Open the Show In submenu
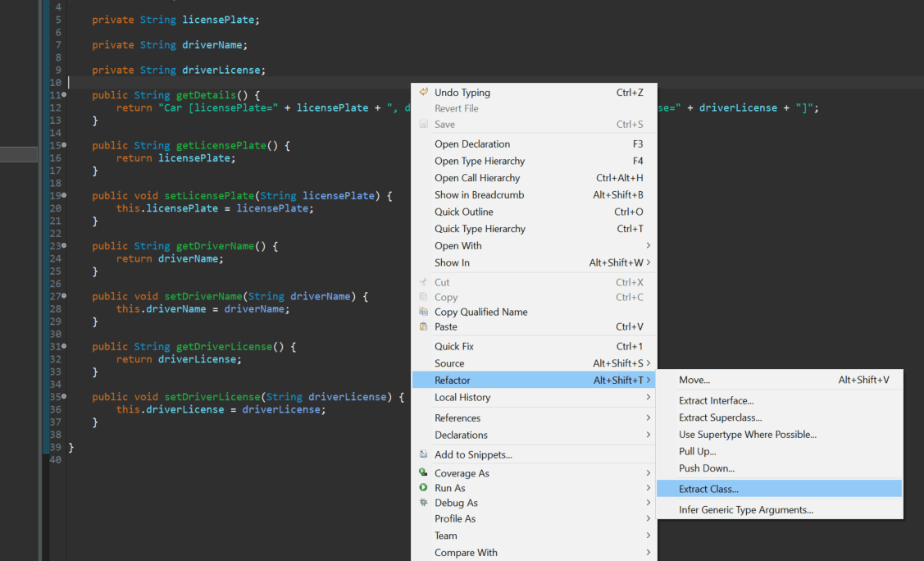Viewport: 924px width, 561px height. point(534,262)
